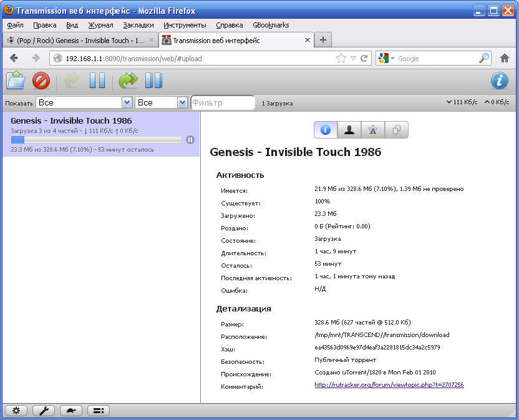519x420 pixels.
Task: Click the 'Публичный торрент' privacy value
Action: [345, 359]
